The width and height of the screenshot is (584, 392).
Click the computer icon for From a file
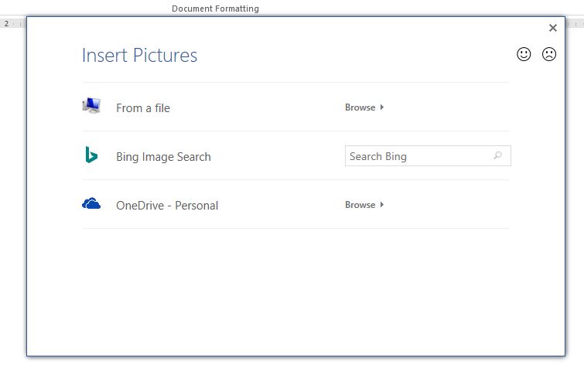coord(91,107)
